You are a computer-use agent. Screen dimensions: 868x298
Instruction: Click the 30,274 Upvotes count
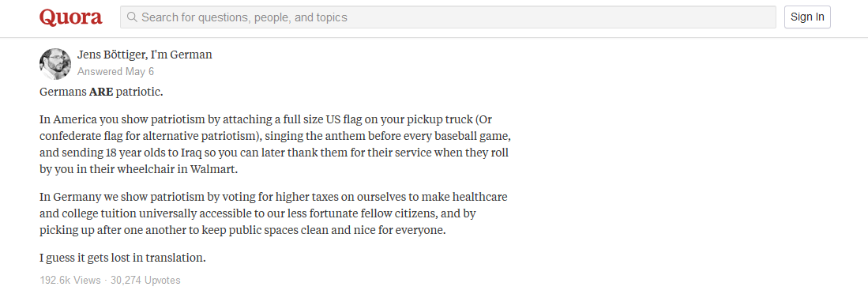145,281
